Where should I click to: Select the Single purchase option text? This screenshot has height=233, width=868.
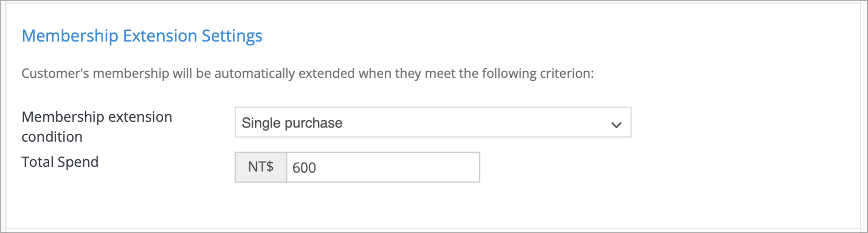292,123
